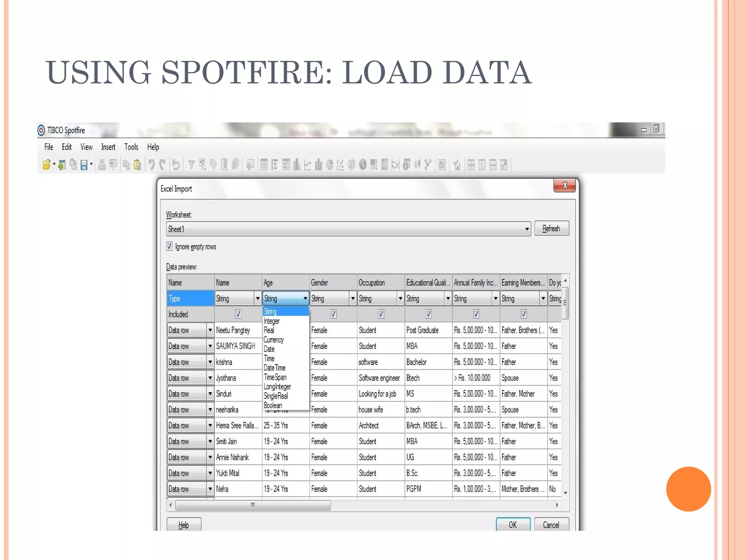
Task: Open Data row dropdown for Neetu Pangtey
Action: point(210,330)
